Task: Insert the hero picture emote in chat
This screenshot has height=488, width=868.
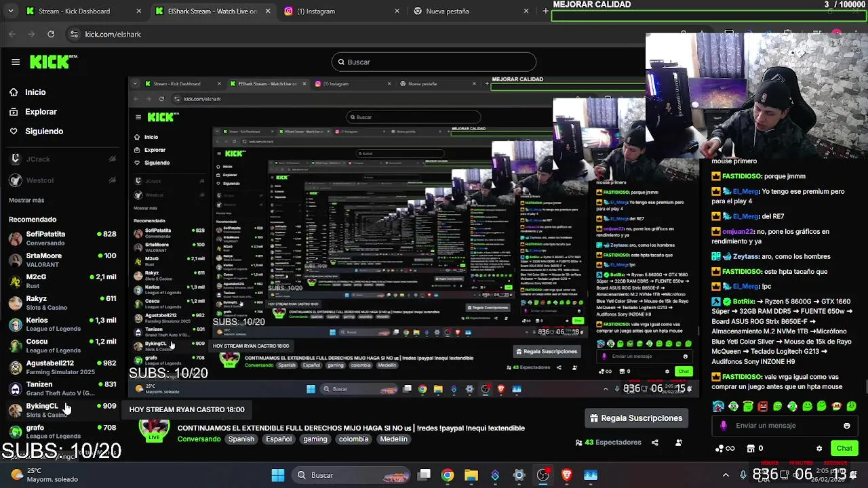Action: (x=718, y=407)
